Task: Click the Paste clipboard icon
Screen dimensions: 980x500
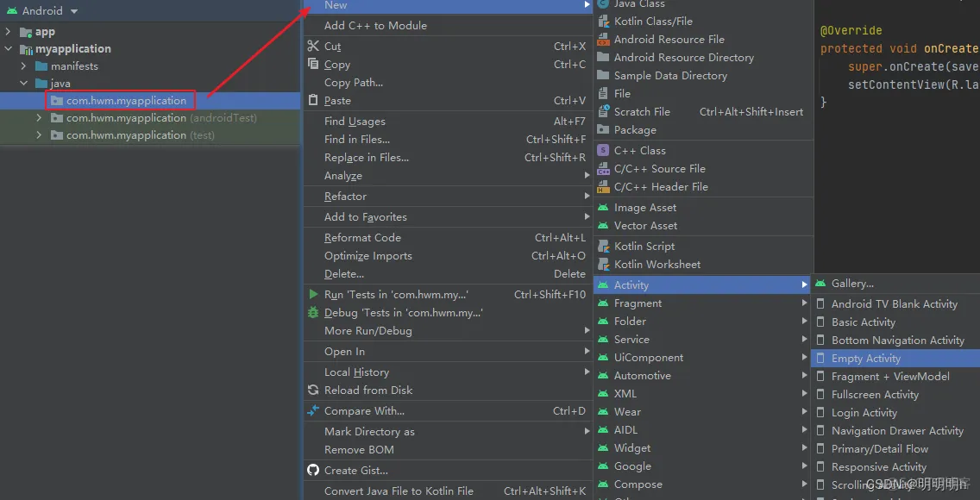Action: pos(313,100)
